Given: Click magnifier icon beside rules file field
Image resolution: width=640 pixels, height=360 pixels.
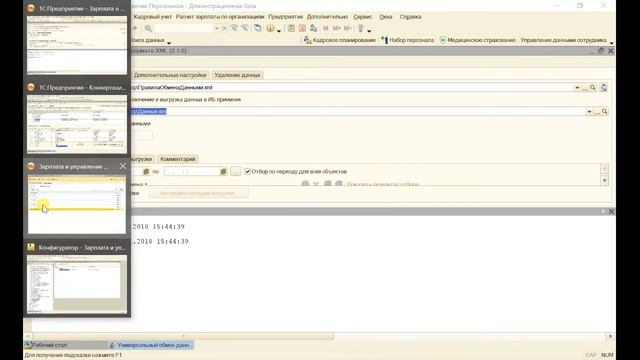Looking at the screenshot, I should (x=592, y=87).
